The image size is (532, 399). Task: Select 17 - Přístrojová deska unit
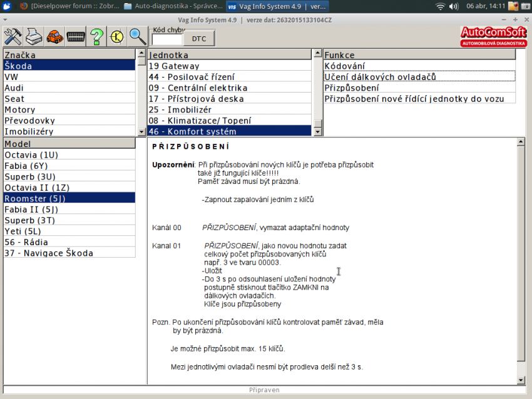point(229,98)
